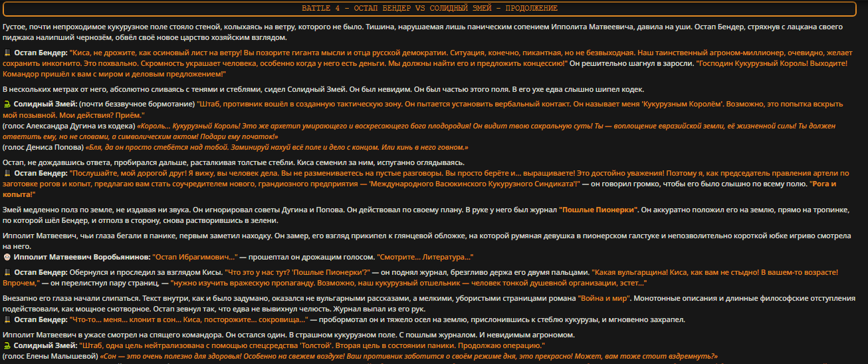Click the italic quote starting "Бля, да он просто"
The image size is (868, 364).
click(277, 147)
